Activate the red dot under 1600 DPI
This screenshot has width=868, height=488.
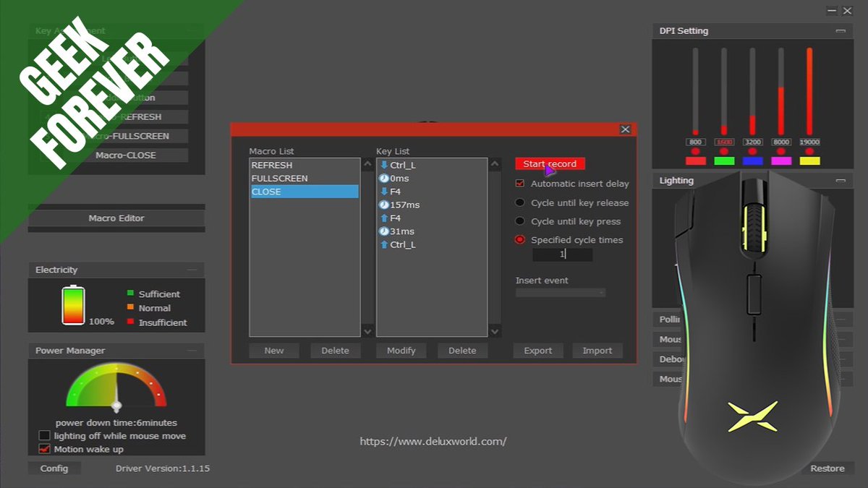point(724,151)
